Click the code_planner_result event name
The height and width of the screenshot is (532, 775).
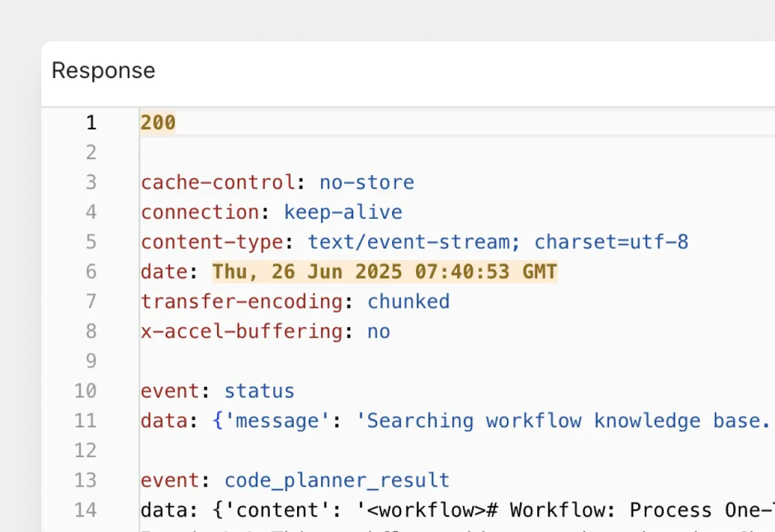(x=336, y=480)
